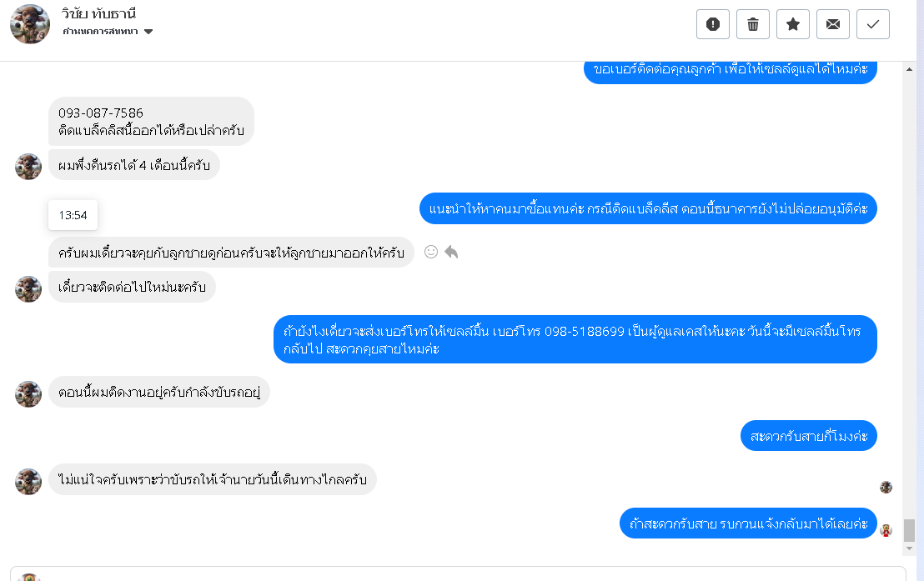The width and height of the screenshot is (924, 581).
Task: Click the seen-by avatar near bottom right
Action: coord(886,487)
